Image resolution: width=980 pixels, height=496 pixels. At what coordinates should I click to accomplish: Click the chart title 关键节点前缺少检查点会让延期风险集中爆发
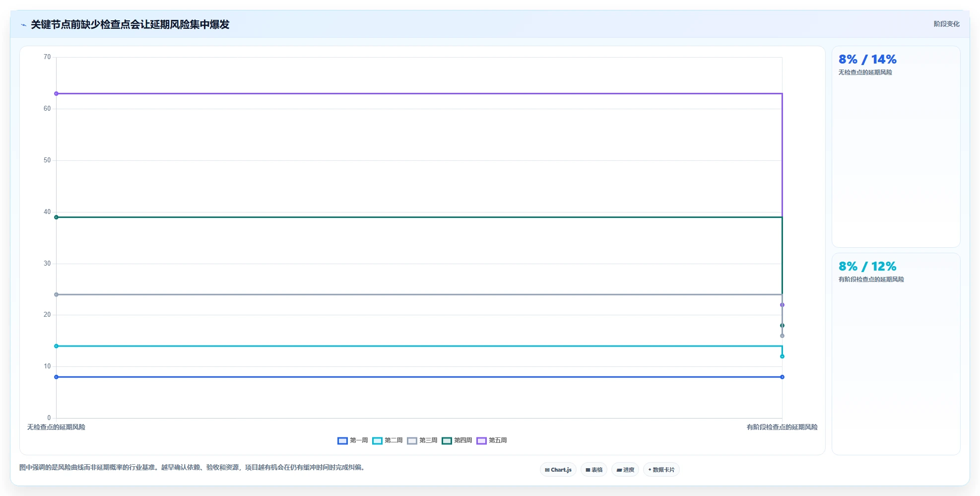click(x=130, y=25)
